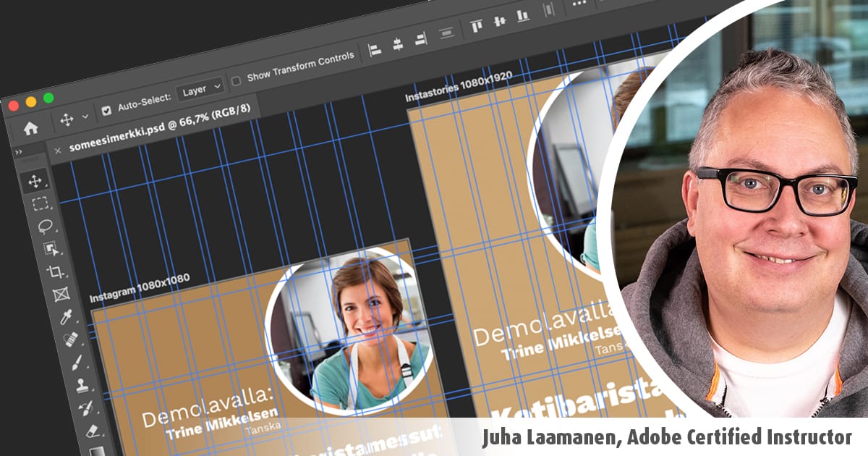Viewport: 868px width, 456px height.
Task: Expand the toolbar with the double-arrow
Action: click(18, 153)
